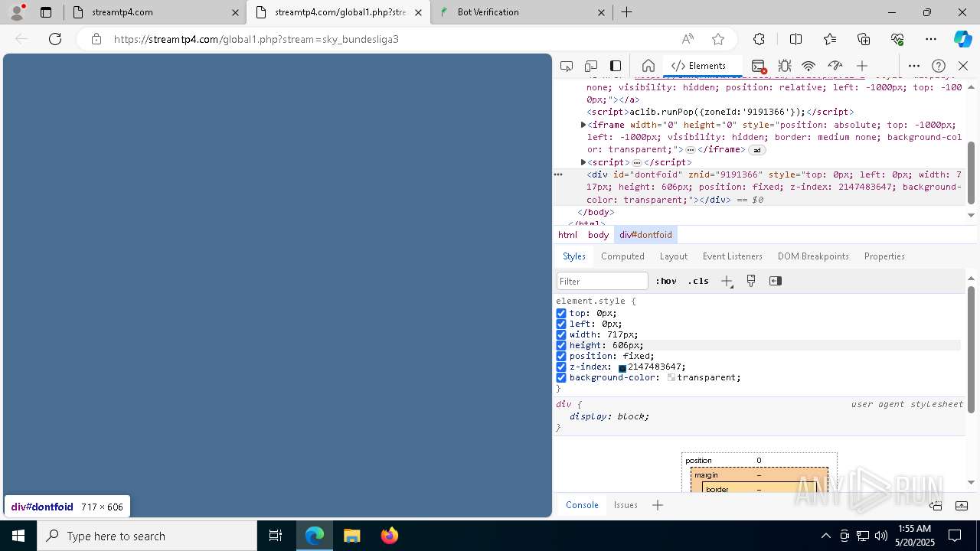Open the user profile avatar
The image size is (980, 551).
[17, 12]
